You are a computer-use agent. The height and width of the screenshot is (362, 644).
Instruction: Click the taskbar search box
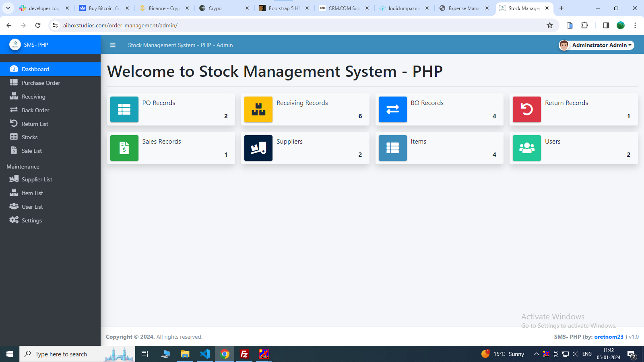point(77,354)
